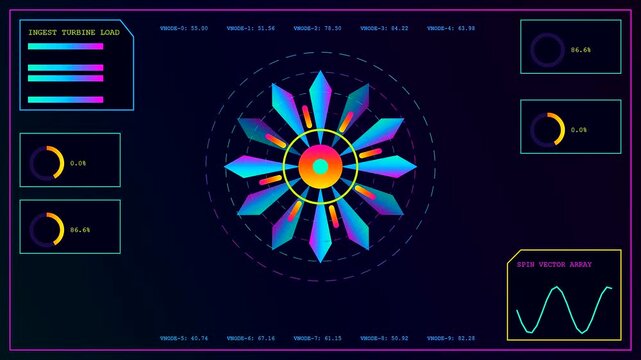Click the empty ring gauge beside top-right 86.6%
641x360 pixels.
click(x=548, y=50)
